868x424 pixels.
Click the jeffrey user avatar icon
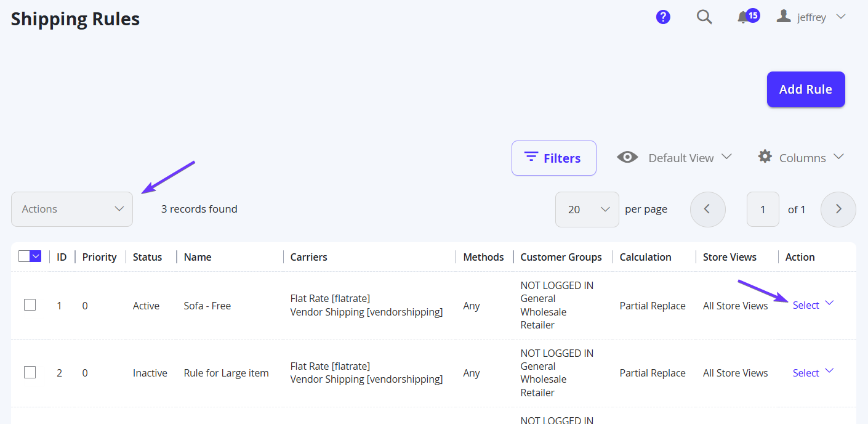click(784, 17)
